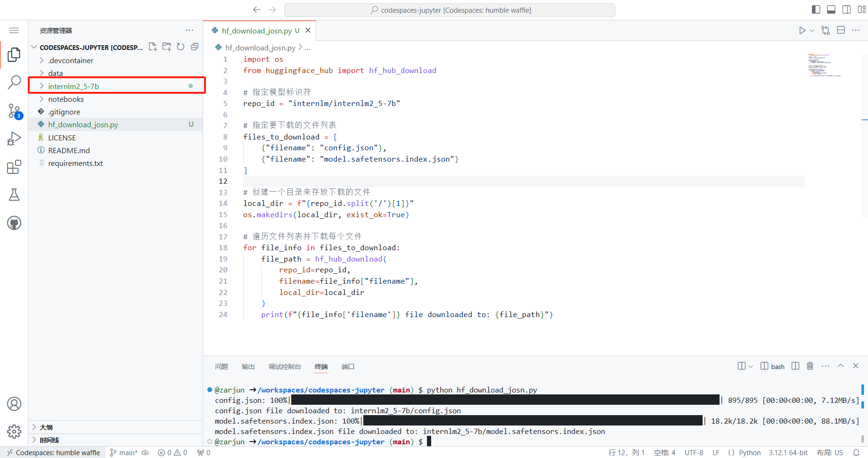Customize editor layout

coord(862,9)
